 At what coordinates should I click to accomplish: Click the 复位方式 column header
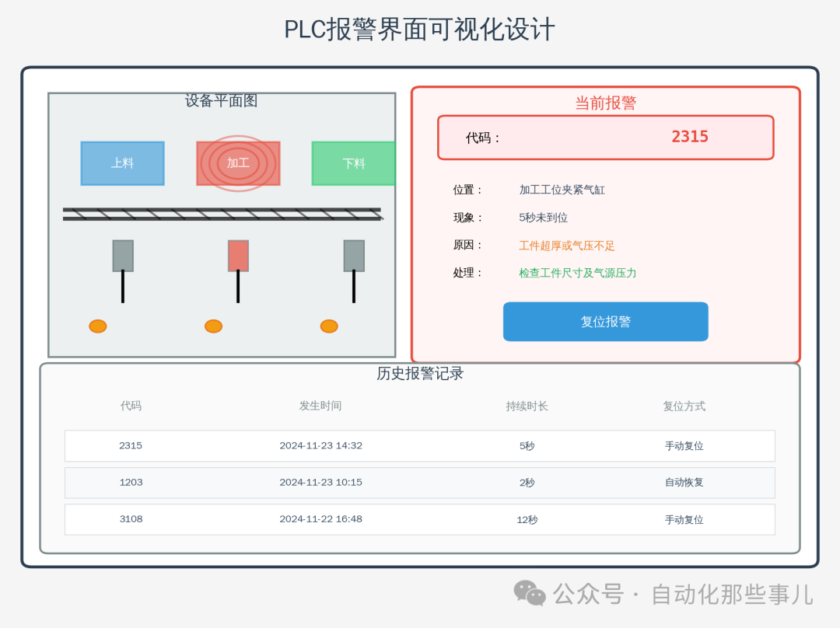tap(684, 406)
